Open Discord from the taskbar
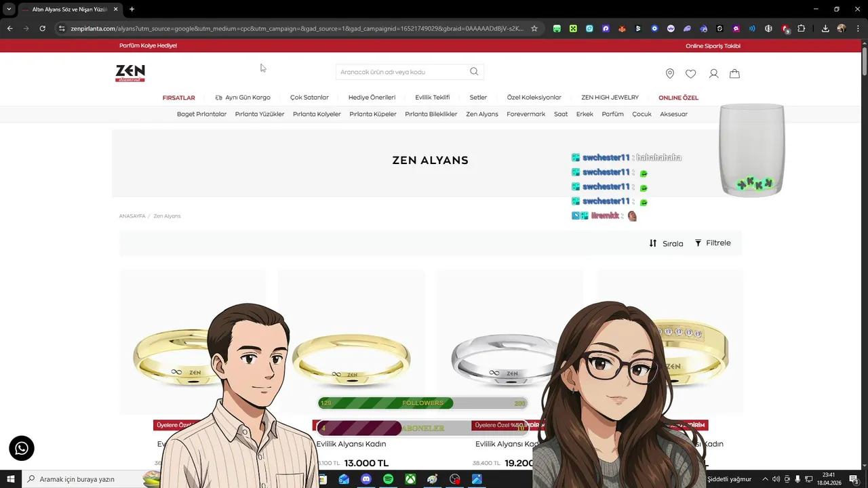This screenshot has height=488, width=868. click(x=366, y=479)
